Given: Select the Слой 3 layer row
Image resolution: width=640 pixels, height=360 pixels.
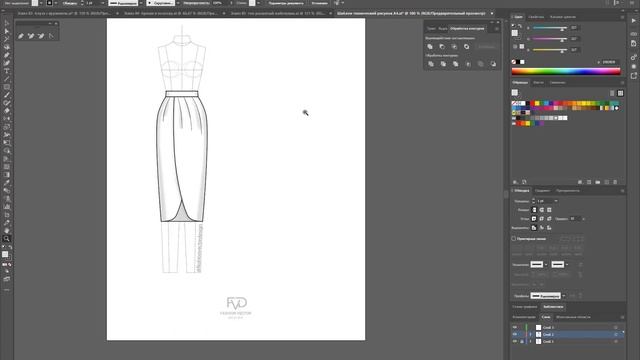Looking at the screenshot, I should [x=567, y=327].
